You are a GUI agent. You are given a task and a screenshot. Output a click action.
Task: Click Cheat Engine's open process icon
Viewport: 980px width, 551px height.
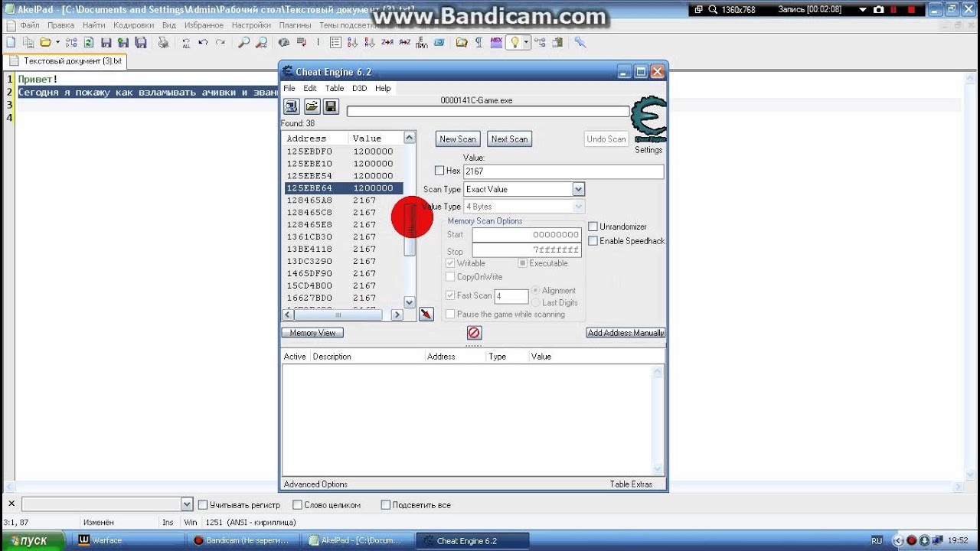[291, 106]
